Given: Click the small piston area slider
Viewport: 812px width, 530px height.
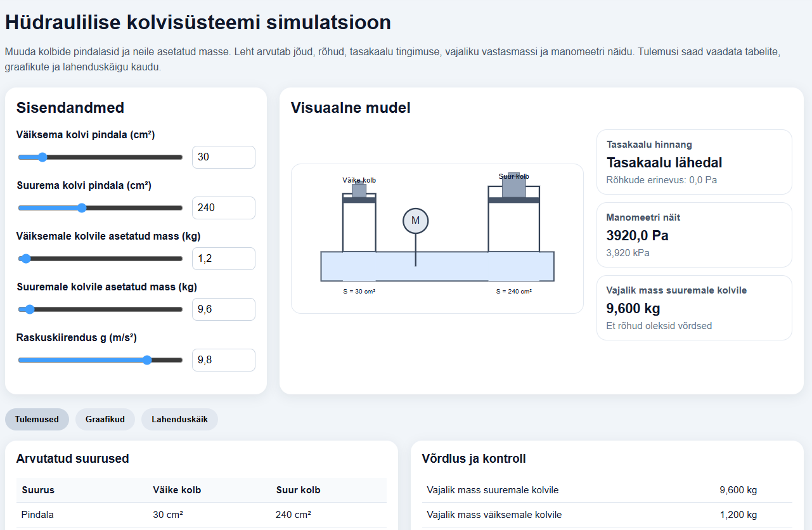Looking at the screenshot, I should coord(100,157).
